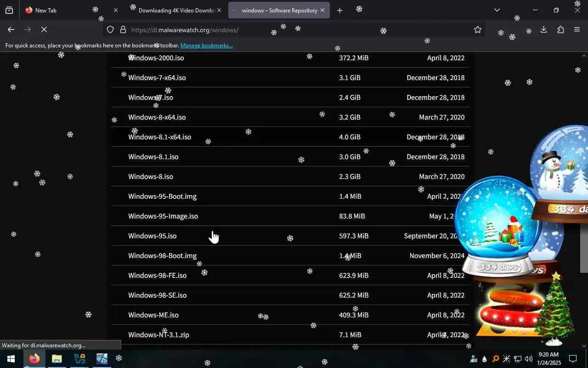588x368 pixels.
Task: Open the VS taskbar application icon
Action: (x=79, y=359)
